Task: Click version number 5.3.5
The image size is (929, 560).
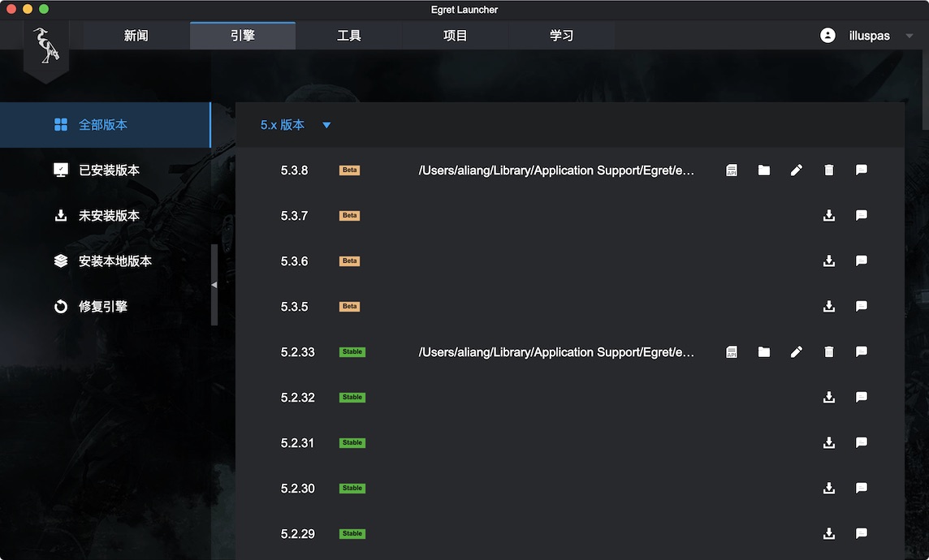Action: [295, 307]
